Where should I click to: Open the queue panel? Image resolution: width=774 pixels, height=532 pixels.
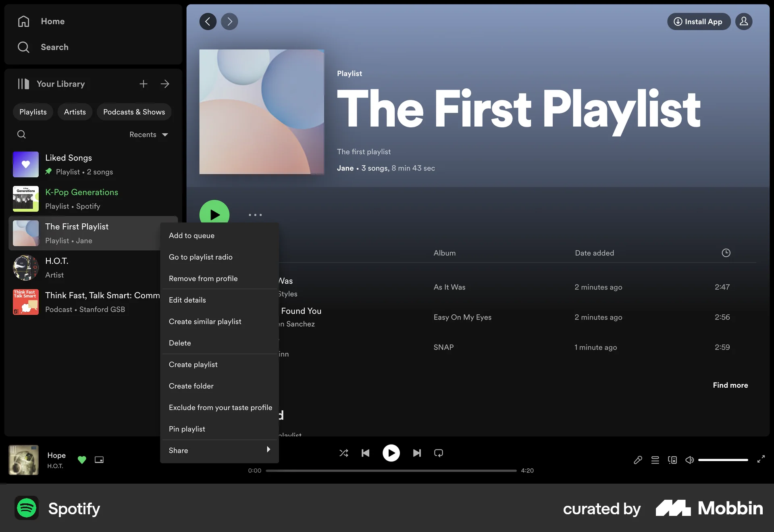pos(655,460)
